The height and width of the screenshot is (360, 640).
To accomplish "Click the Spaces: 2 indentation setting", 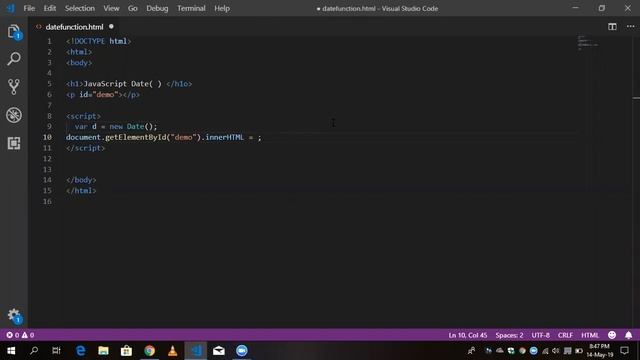I will pyautogui.click(x=509, y=335).
